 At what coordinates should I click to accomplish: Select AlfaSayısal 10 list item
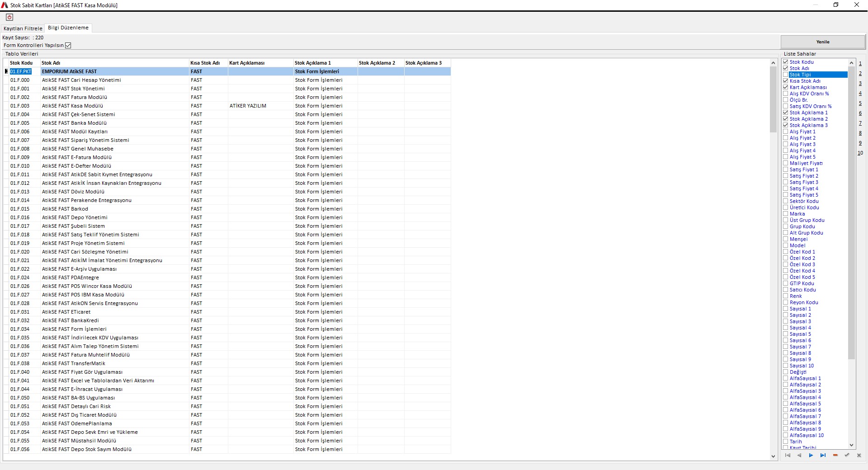807,435
